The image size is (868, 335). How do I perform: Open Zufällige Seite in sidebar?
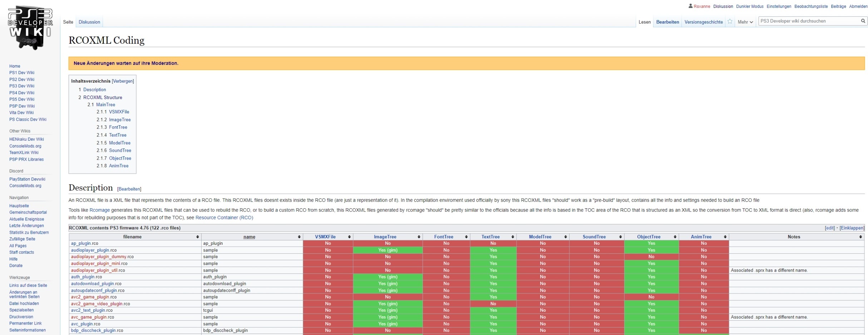click(x=22, y=239)
